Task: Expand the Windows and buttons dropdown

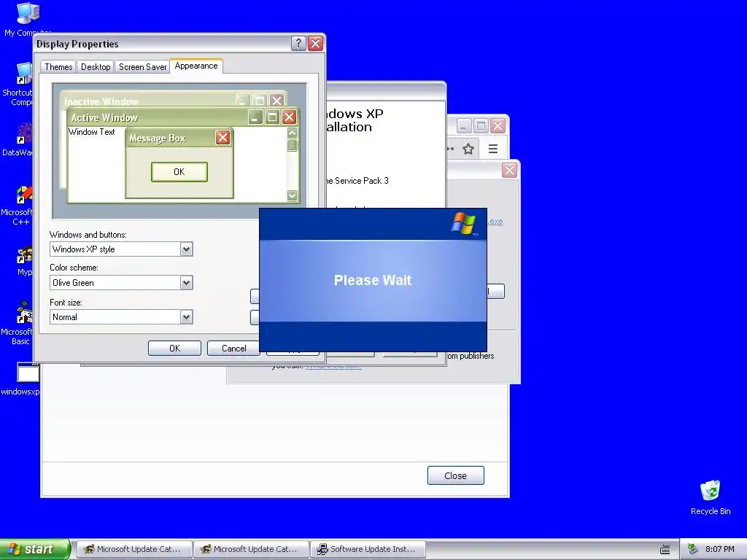Action: click(x=186, y=249)
